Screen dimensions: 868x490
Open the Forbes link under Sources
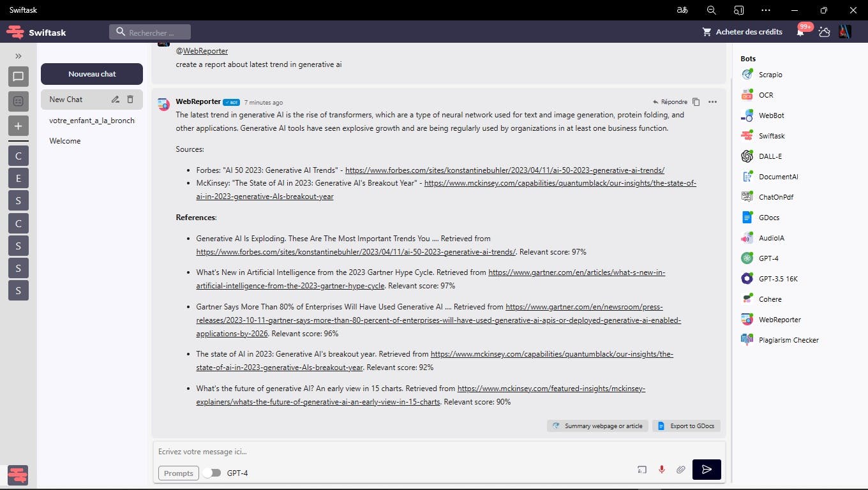(x=505, y=170)
